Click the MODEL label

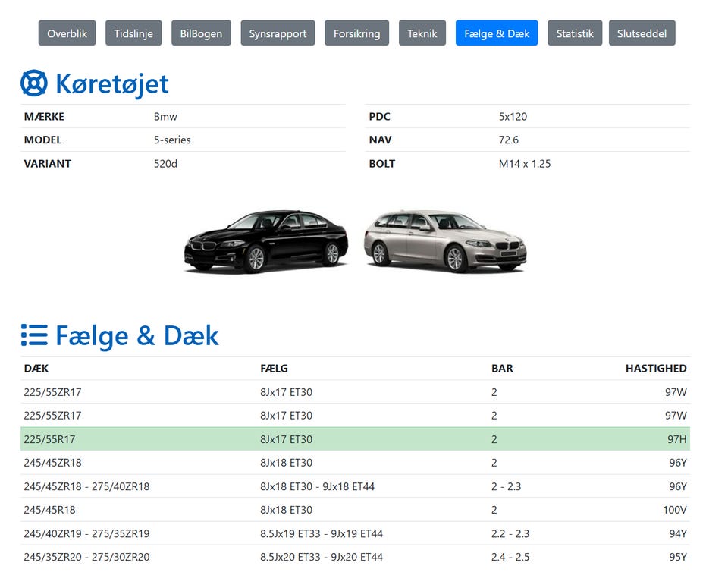pos(42,140)
